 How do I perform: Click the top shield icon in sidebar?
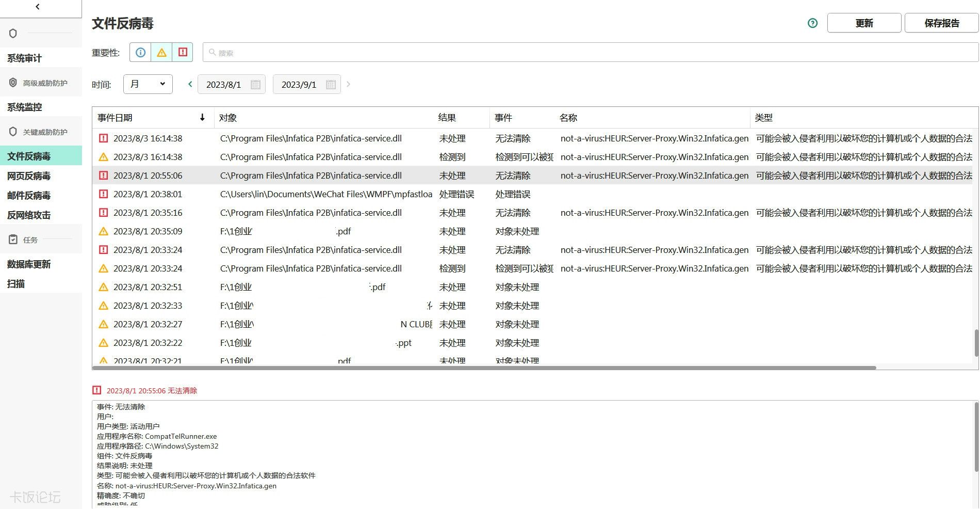(x=13, y=34)
